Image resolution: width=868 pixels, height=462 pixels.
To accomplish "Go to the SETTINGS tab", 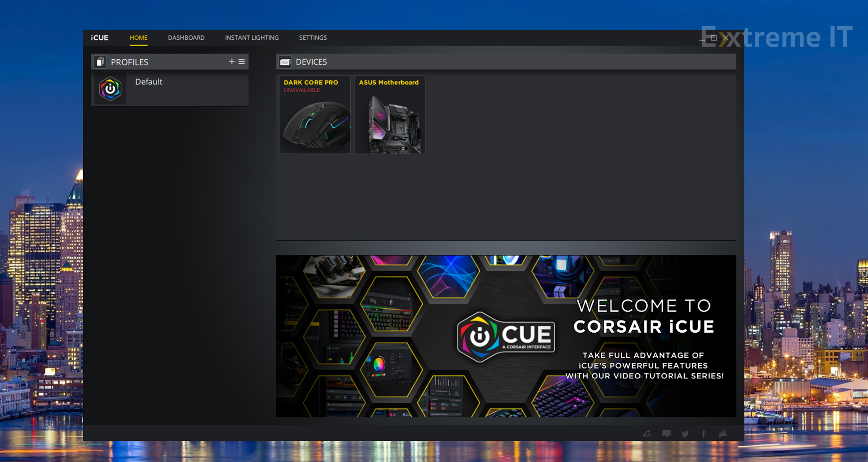I will [313, 38].
